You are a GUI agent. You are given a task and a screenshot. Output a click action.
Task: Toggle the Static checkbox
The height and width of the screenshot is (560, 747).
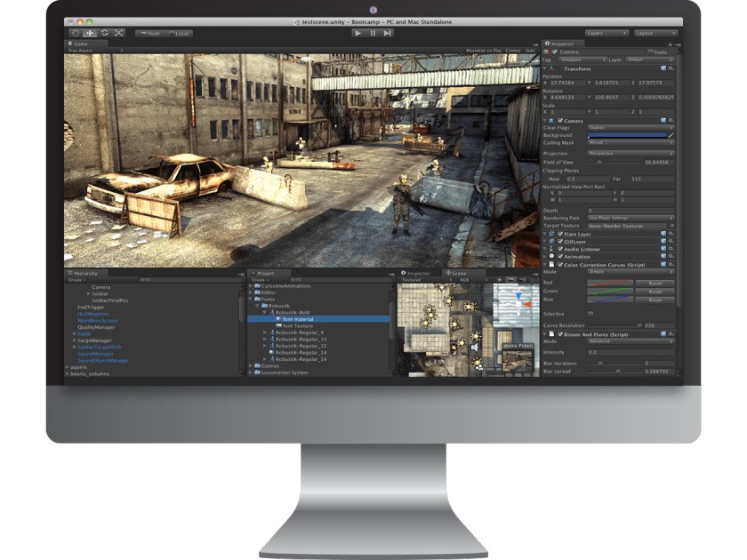[x=651, y=52]
